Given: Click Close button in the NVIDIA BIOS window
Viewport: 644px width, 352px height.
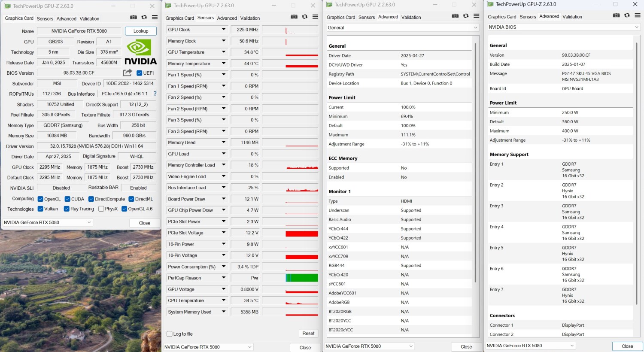Looking at the screenshot, I should pos(627,346).
